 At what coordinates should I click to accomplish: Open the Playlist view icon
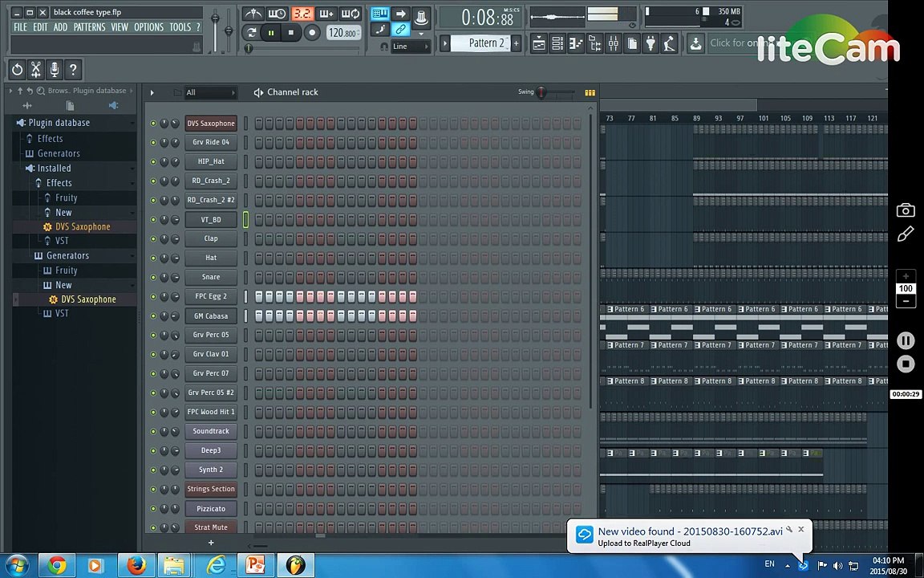point(539,43)
